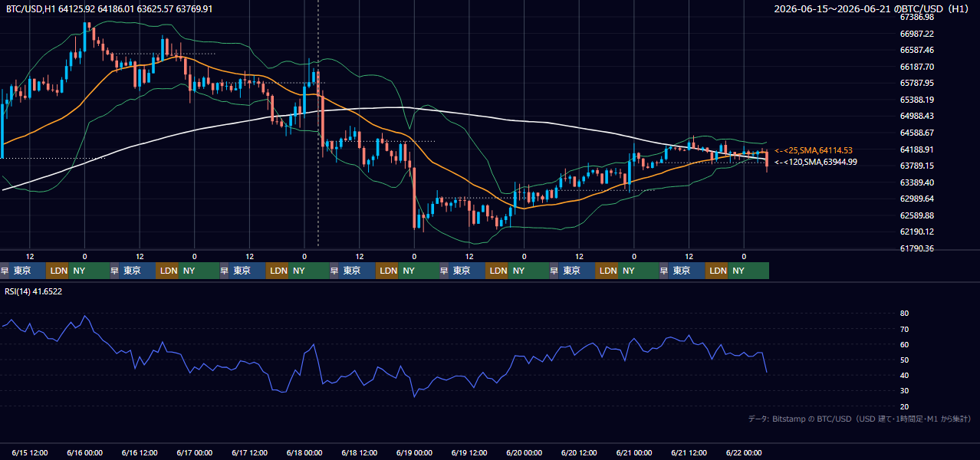
Task: Click the RSI axis value 30
Action: pyautogui.click(x=905, y=391)
